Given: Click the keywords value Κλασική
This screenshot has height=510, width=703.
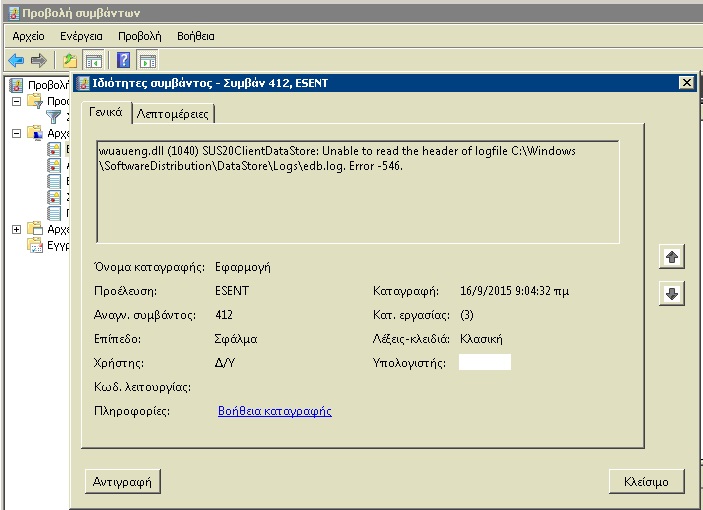Looking at the screenshot, I should pyautogui.click(x=481, y=339).
